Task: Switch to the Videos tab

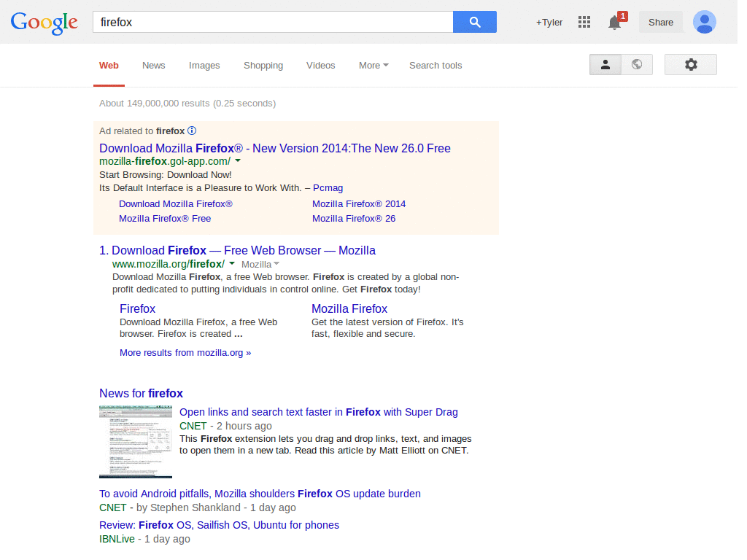Action: pyautogui.click(x=321, y=65)
